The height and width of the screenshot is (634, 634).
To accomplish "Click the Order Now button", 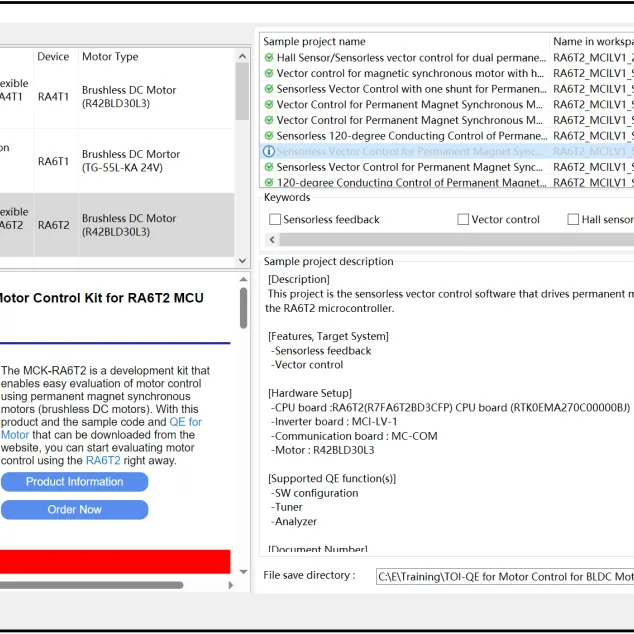I will click(x=74, y=510).
